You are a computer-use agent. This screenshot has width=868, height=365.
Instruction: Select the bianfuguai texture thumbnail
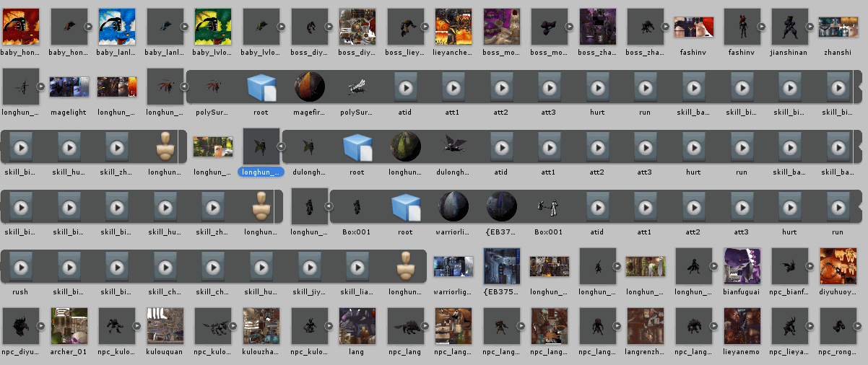click(x=742, y=267)
